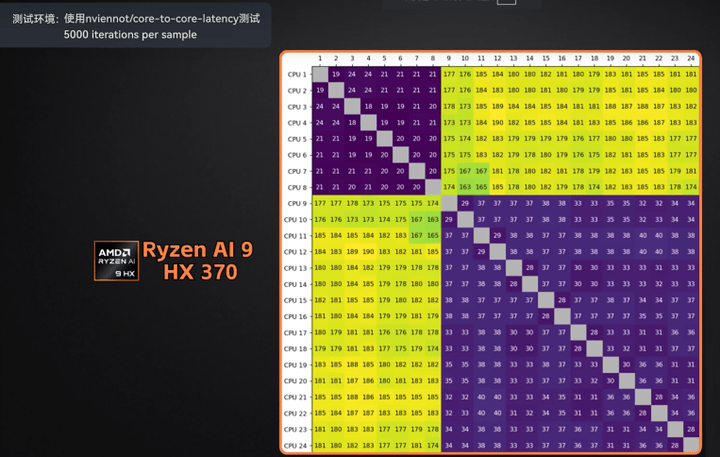Select the 'CPU 6' row label
Viewport: 720px width, 457px height.
[297, 155]
